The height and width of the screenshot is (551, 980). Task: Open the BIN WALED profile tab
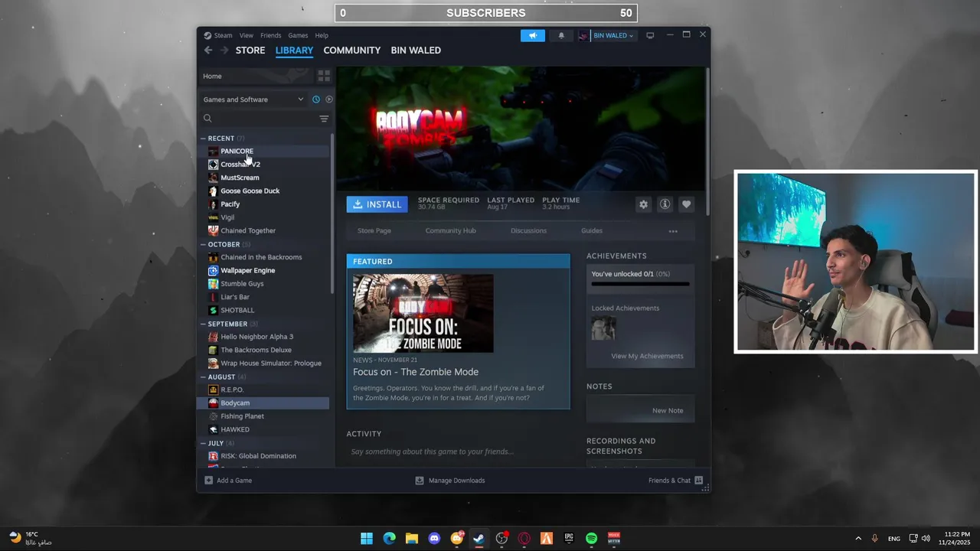(x=416, y=51)
